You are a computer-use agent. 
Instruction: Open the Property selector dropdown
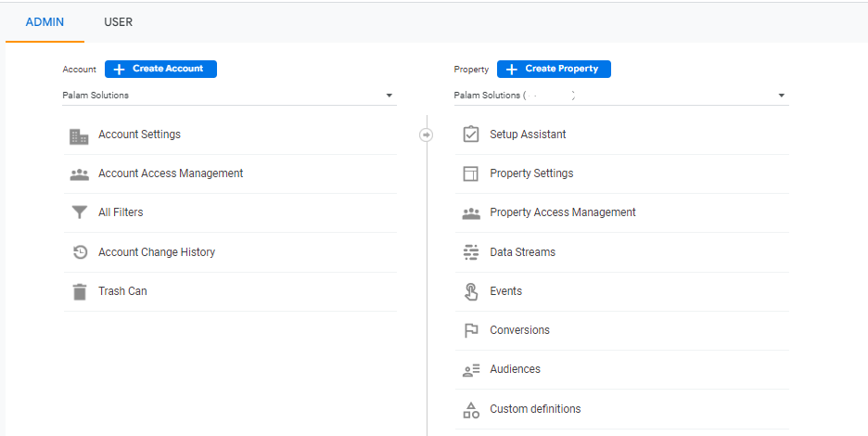tap(781, 96)
